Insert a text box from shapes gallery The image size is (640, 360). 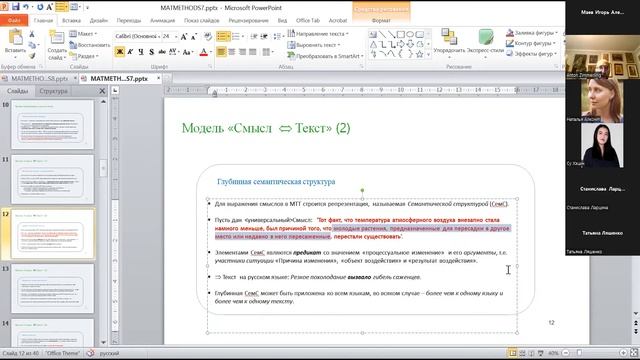pos(373,34)
